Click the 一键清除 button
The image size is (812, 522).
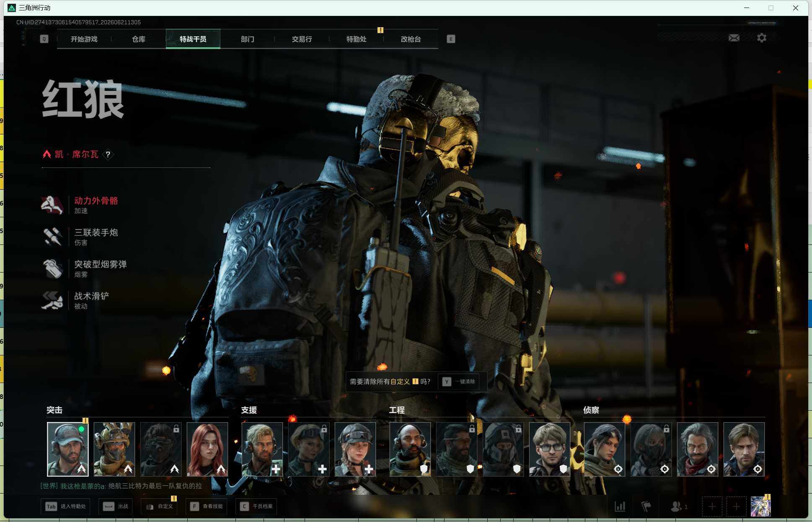coord(459,382)
